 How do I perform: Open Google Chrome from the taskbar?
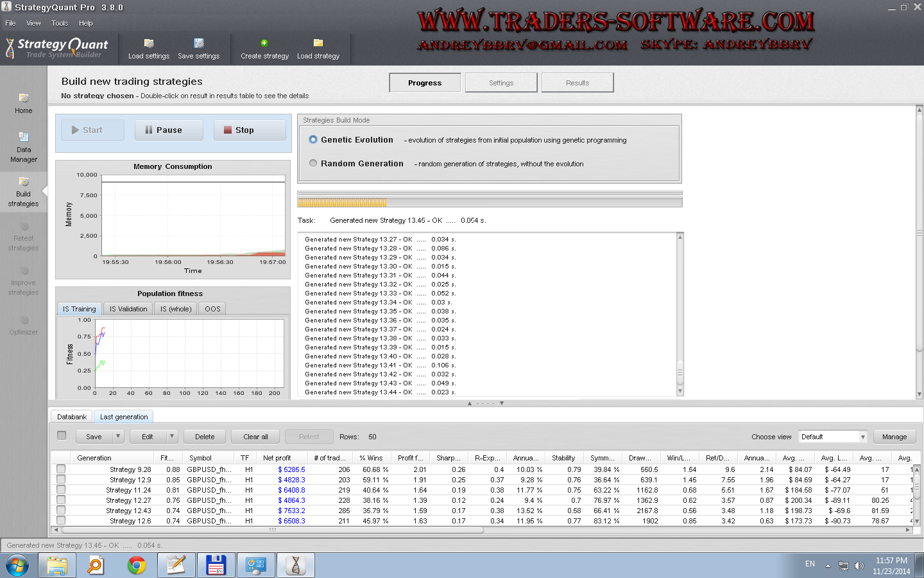tap(136, 565)
